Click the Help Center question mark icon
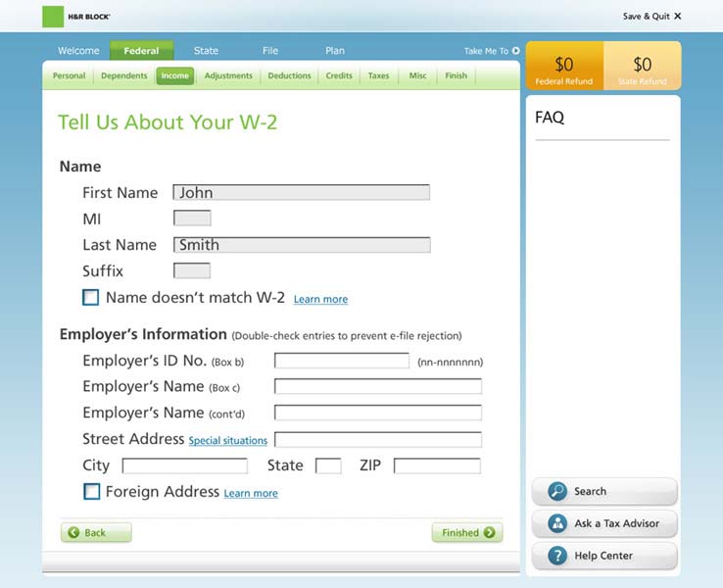The width and height of the screenshot is (723, 588). (557, 556)
